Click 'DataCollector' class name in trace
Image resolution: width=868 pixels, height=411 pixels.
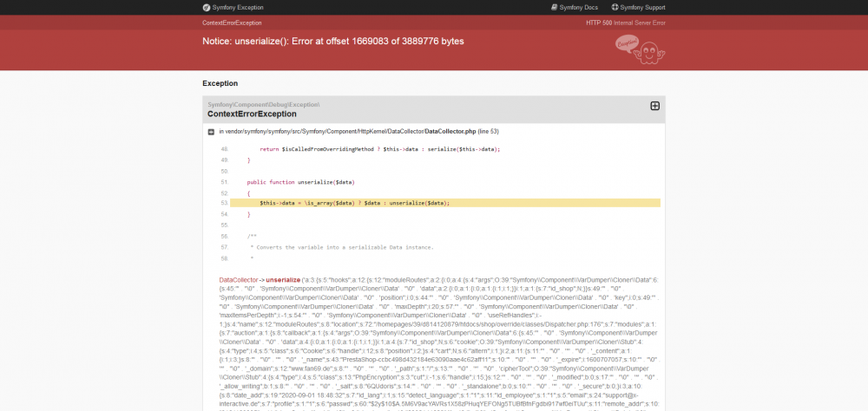pyautogui.click(x=239, y=280)
